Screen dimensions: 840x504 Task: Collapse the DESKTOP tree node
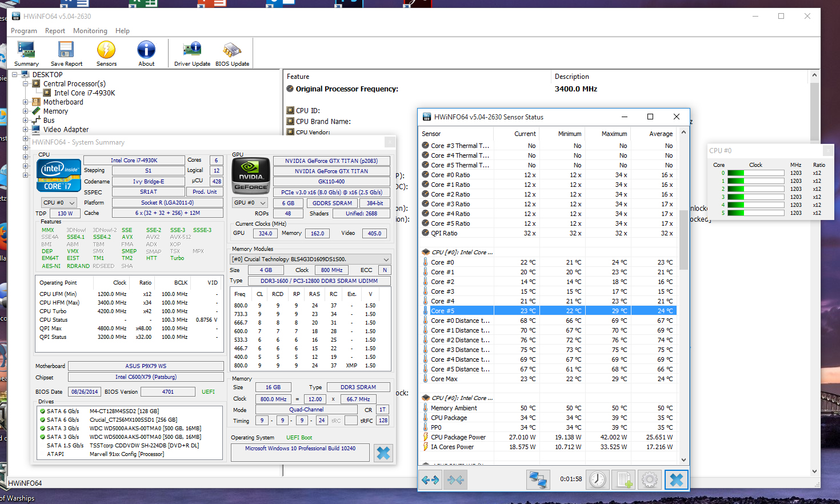[14, 75]
